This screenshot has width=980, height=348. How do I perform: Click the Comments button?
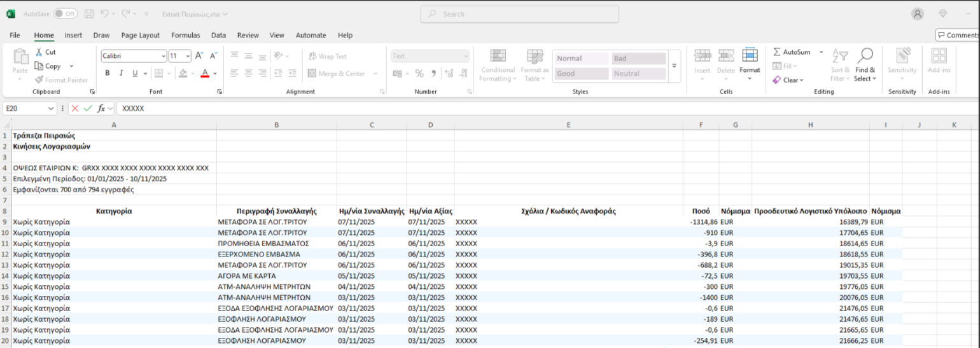click(x=957, y=35)
